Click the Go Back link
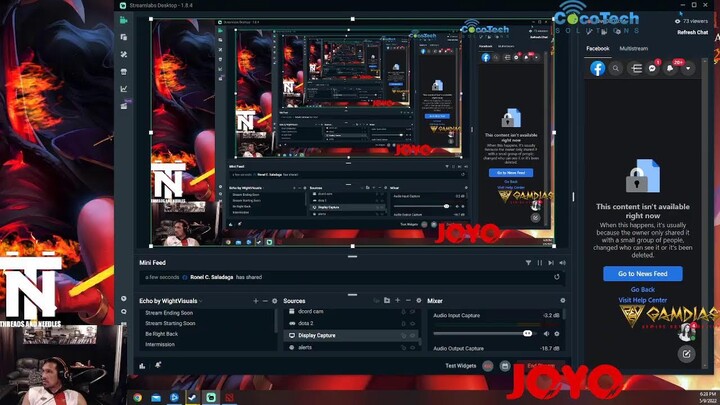The image size is (720, 405). click(x=642, y=289)
